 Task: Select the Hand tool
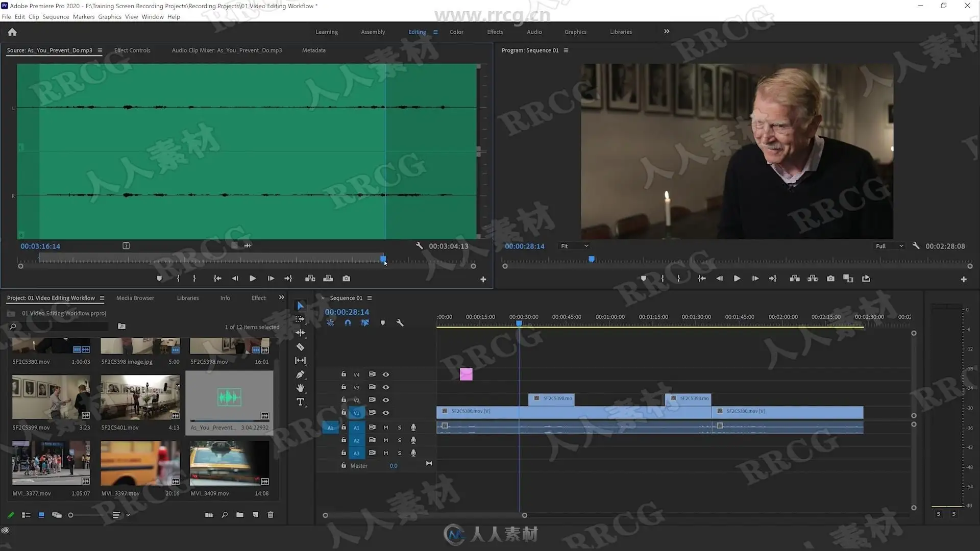click(x=300, y=388)
